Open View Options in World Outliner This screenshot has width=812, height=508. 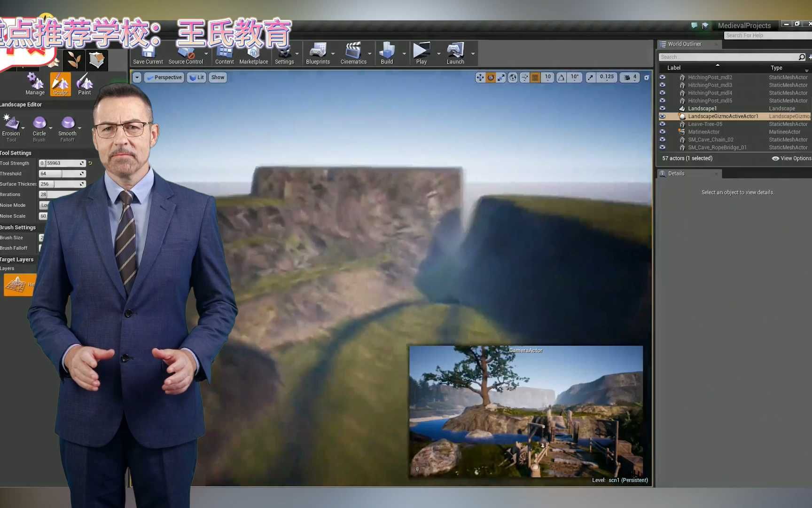pyautogui.click(x=791, y=159)
